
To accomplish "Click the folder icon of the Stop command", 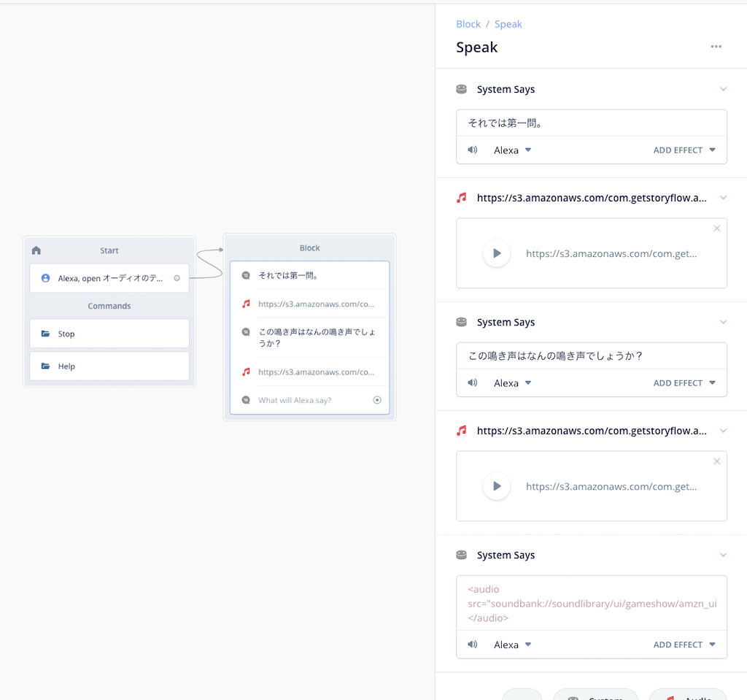I will tap(45, 334).
